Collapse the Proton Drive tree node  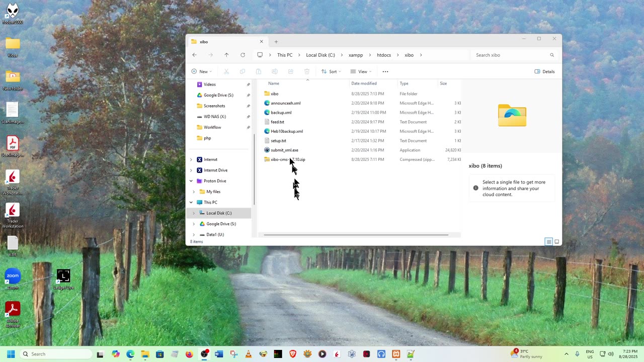(191, 181)
